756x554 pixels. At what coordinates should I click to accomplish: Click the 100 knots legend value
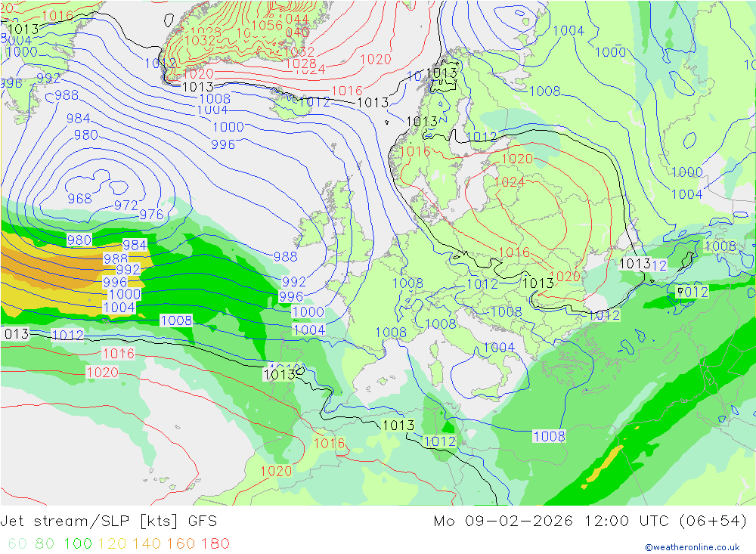tap(78, 543)
